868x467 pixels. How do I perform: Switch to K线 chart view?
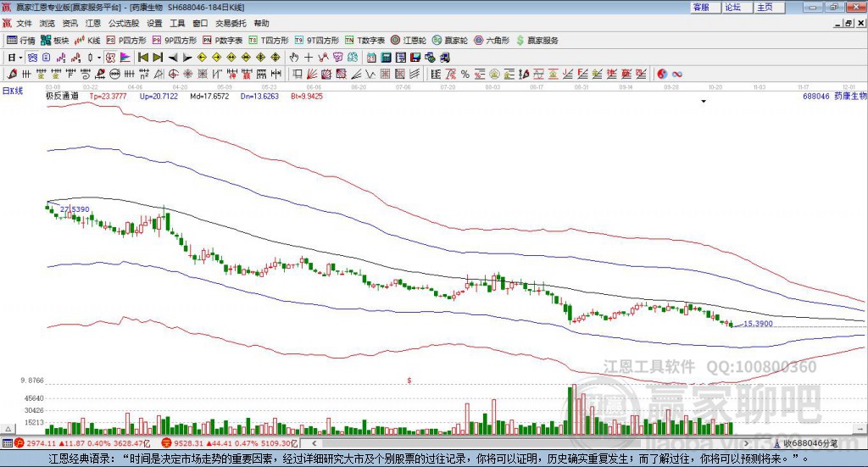pos(87,41)
